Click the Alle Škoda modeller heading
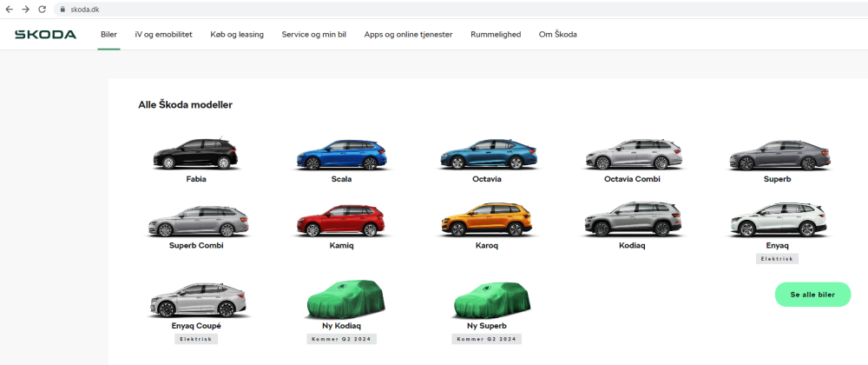The width and height of the screenshot is (868, 365). pos(186,104)
